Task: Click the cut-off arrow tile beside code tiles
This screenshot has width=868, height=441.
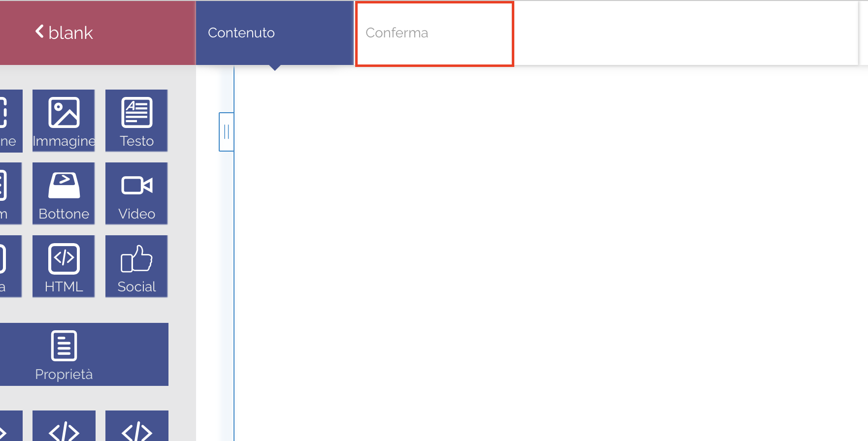Action: tap(10, 427)
